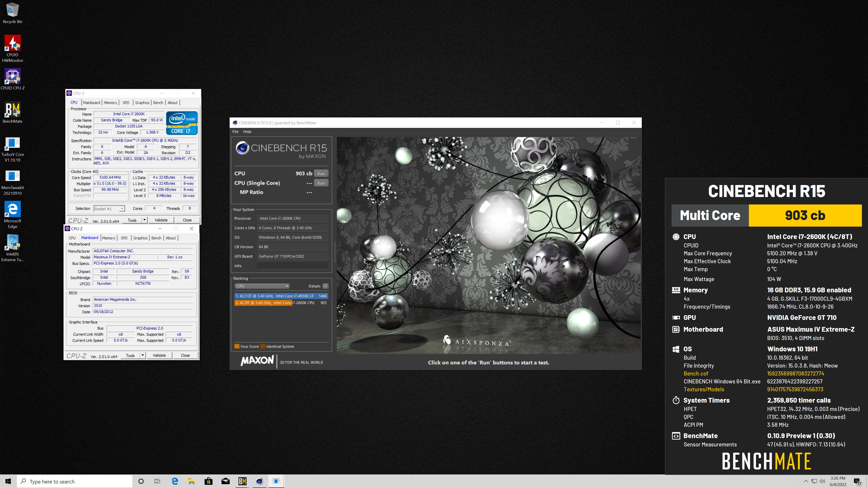Switch to SPD tab in top CPU-Z
The height and width of the screenshot is (488, 868).
[126, 103]
